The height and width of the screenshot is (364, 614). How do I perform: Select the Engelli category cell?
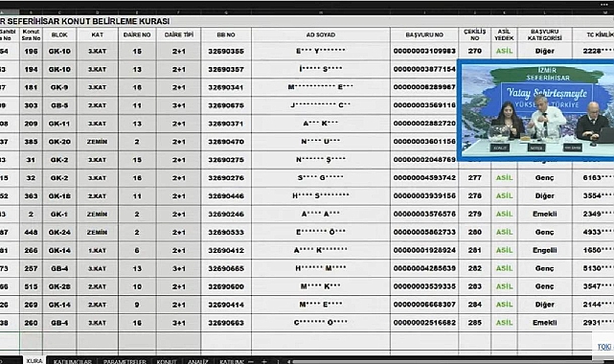545,251
